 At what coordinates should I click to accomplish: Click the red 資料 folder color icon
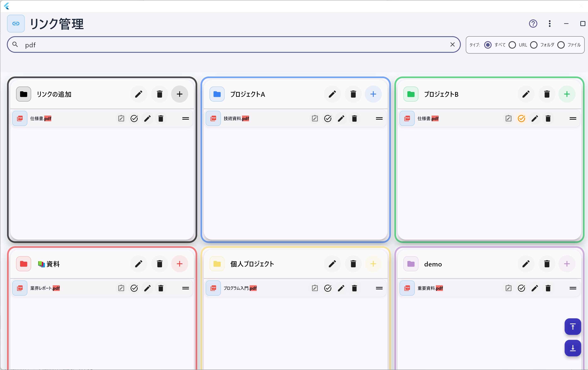tap(24, 264)
